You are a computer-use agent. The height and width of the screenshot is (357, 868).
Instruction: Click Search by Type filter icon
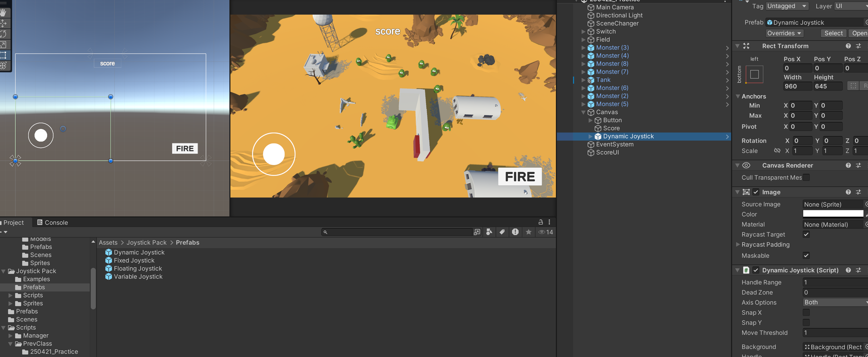tap(489, 232)
